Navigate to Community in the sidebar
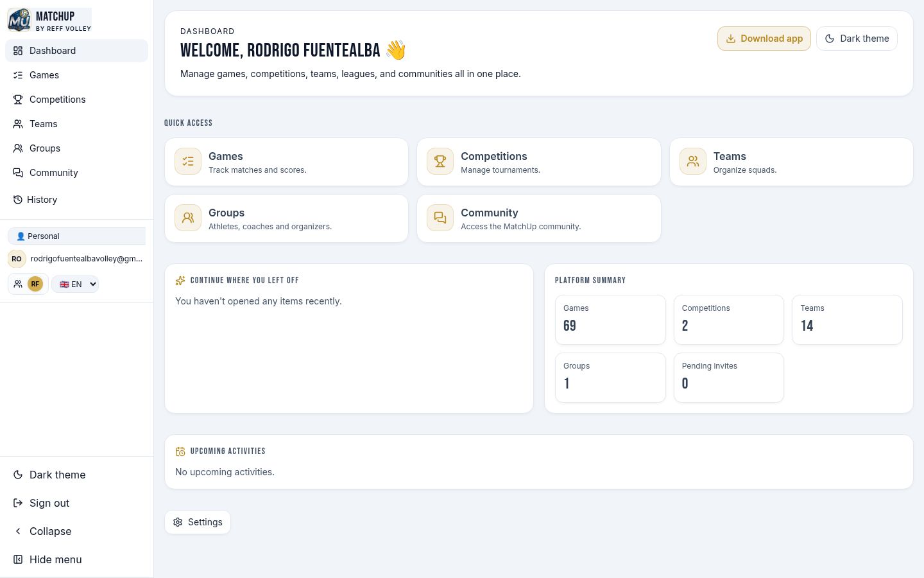 [x=76, y=173]
